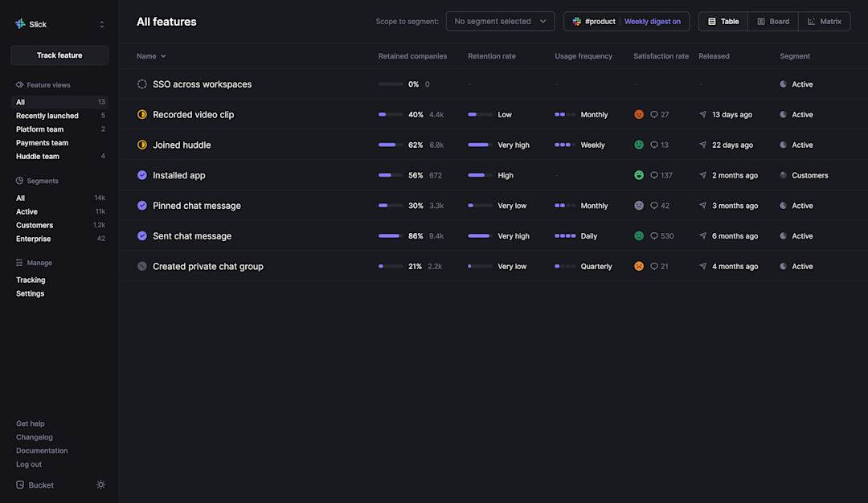
Task: Open the No segment selected dropdown
Action: click(x=500, y=21)
